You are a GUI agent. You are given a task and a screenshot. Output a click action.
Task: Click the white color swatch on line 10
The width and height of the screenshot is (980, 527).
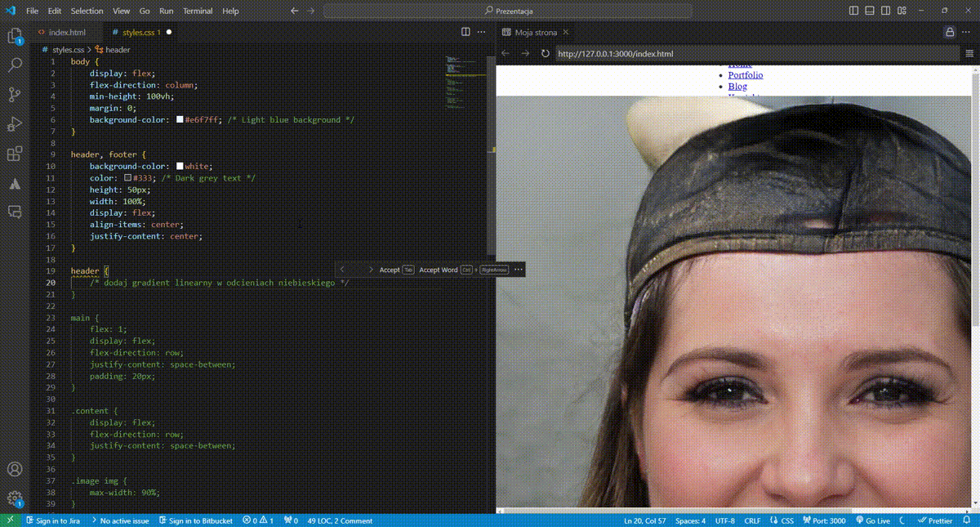(x=180, y=166)
